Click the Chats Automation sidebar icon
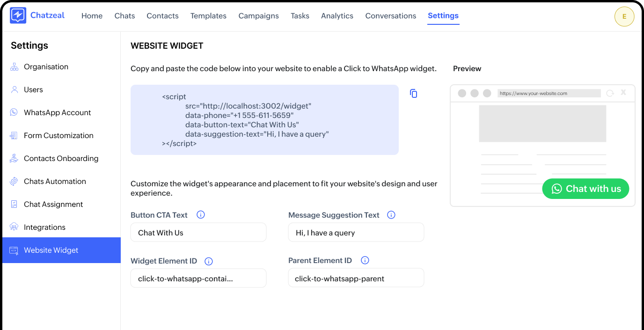Screen dimensions: 644x330 (x=14, y=182)
